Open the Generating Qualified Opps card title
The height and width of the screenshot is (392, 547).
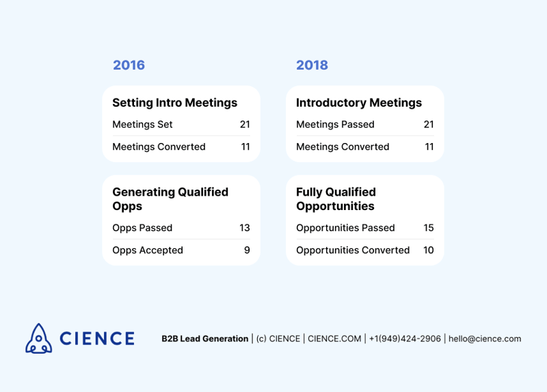tap(170, 199)
